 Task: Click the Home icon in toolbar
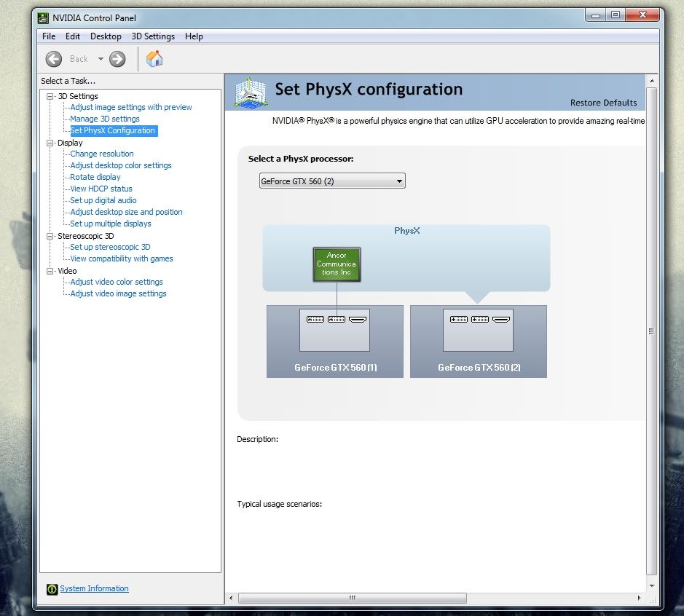click(154, 59)
